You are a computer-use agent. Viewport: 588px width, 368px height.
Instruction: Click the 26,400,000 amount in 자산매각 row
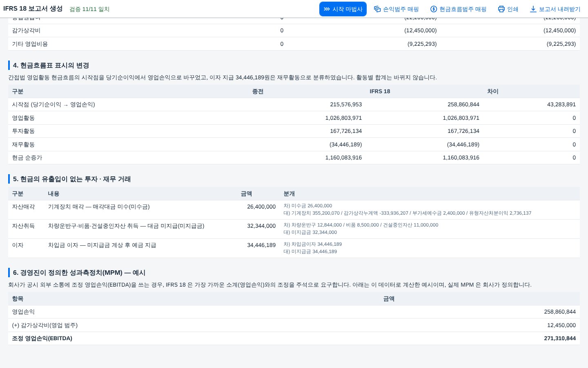pyautogui.click(x=261, y=207)
